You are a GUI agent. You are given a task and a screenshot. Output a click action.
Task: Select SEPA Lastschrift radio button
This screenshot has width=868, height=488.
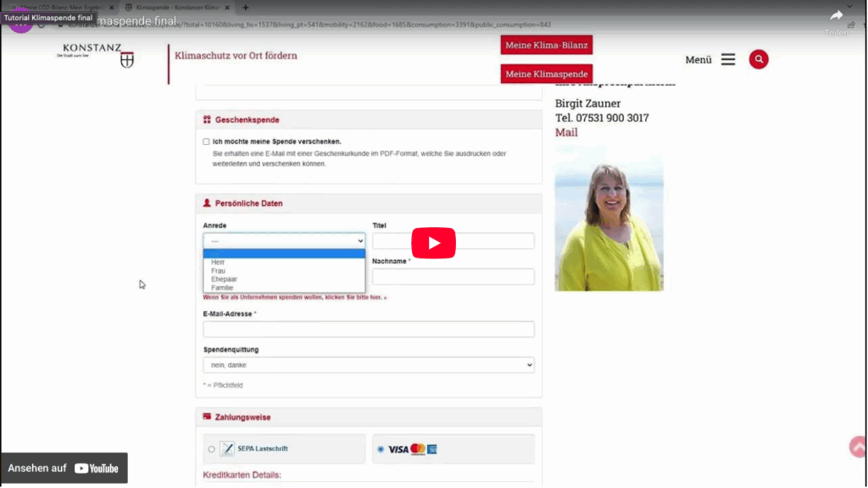[x=211, y=449]
